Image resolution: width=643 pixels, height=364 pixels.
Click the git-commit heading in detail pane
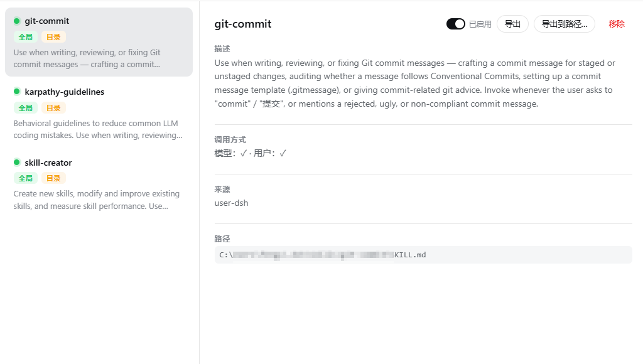[x=243, y=24]
